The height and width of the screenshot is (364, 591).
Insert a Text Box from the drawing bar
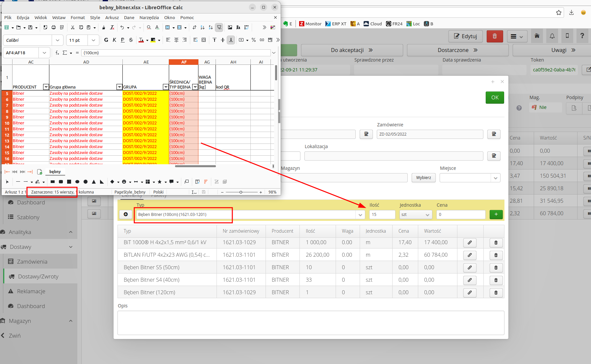click(x=197, y=182)
